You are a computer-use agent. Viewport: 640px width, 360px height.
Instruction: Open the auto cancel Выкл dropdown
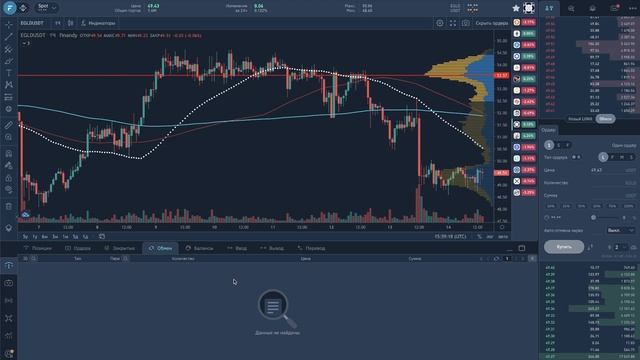tap(620, 231)
